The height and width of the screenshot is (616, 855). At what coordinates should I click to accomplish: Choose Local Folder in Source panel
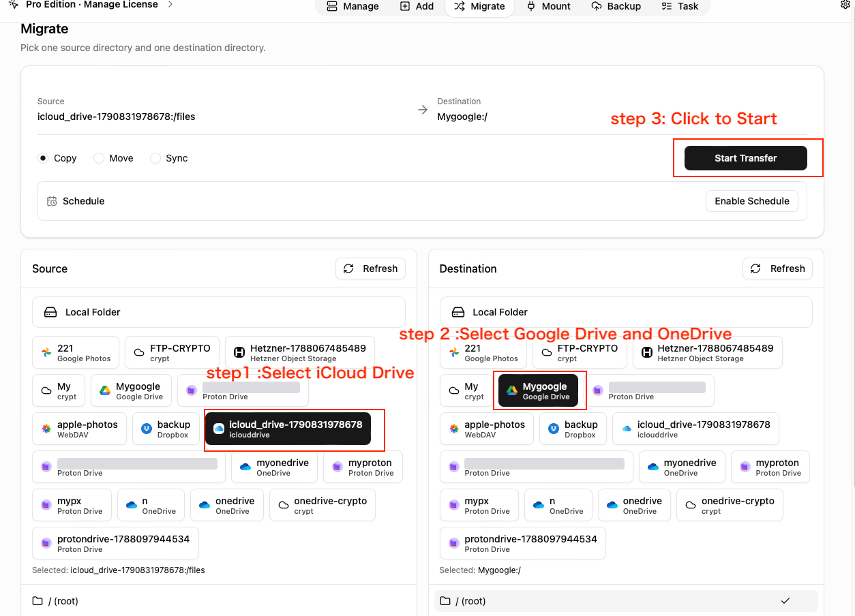pyautogui.click(x=219, y=312)
